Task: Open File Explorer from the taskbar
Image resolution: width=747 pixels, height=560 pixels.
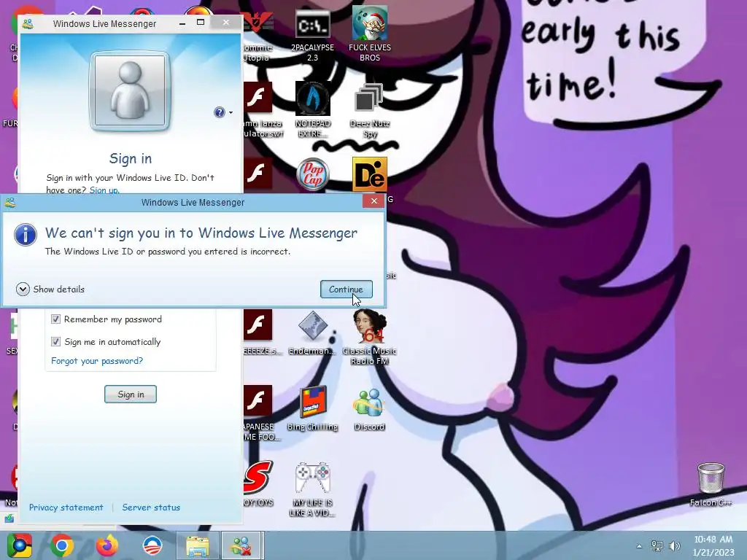Action: 197,545
